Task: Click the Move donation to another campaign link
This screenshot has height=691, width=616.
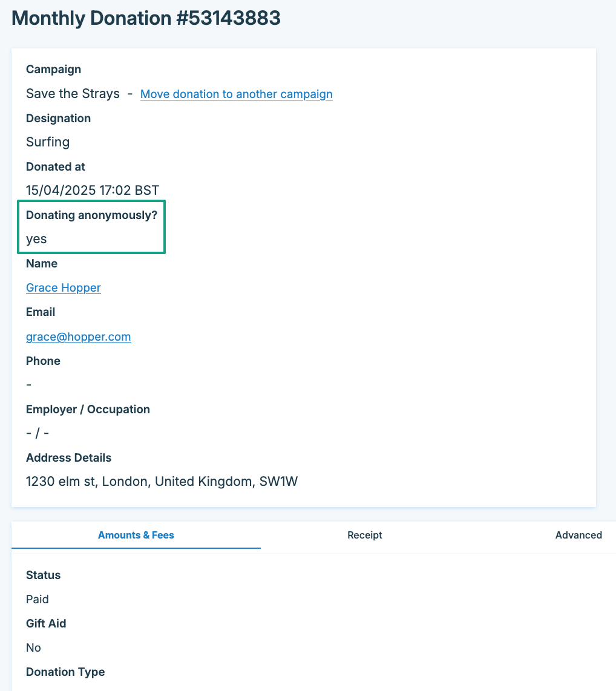Action: [x=236, y=94]
